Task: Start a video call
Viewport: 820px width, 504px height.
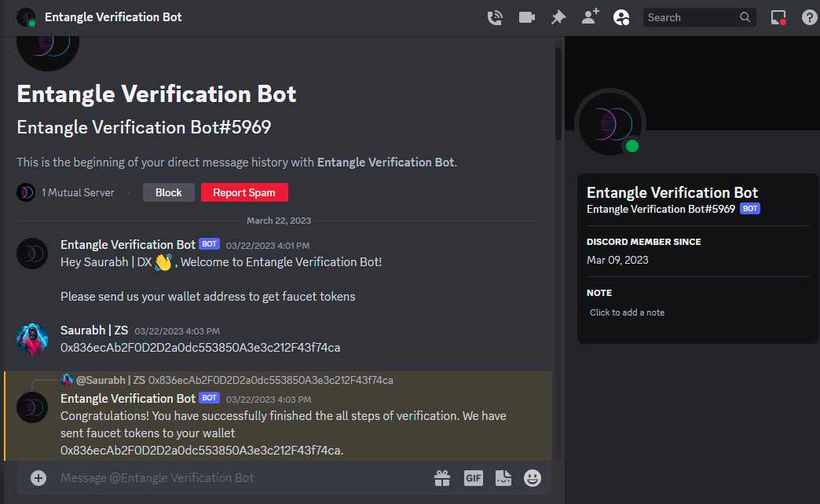Action: (526, 17)
